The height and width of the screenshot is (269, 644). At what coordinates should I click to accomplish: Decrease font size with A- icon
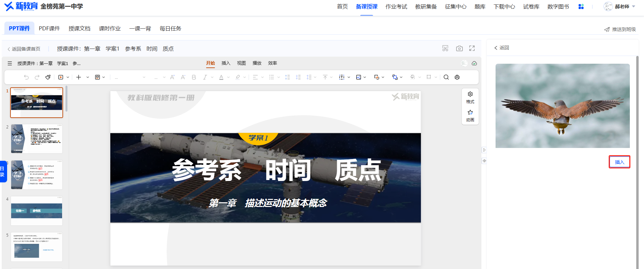[x=183, y=77]
